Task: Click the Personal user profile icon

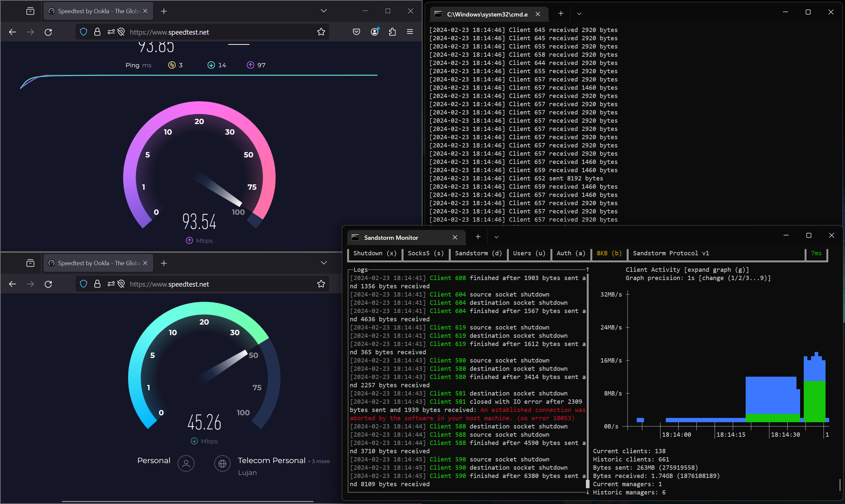Action: point(186,463)
